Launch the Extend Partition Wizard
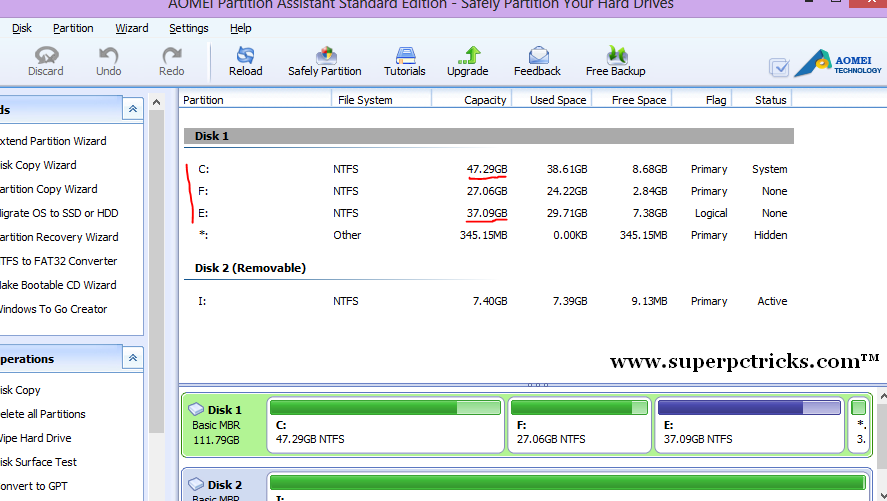Image resolution: width=887 pixels, height=501 pixels. [53, 141]
